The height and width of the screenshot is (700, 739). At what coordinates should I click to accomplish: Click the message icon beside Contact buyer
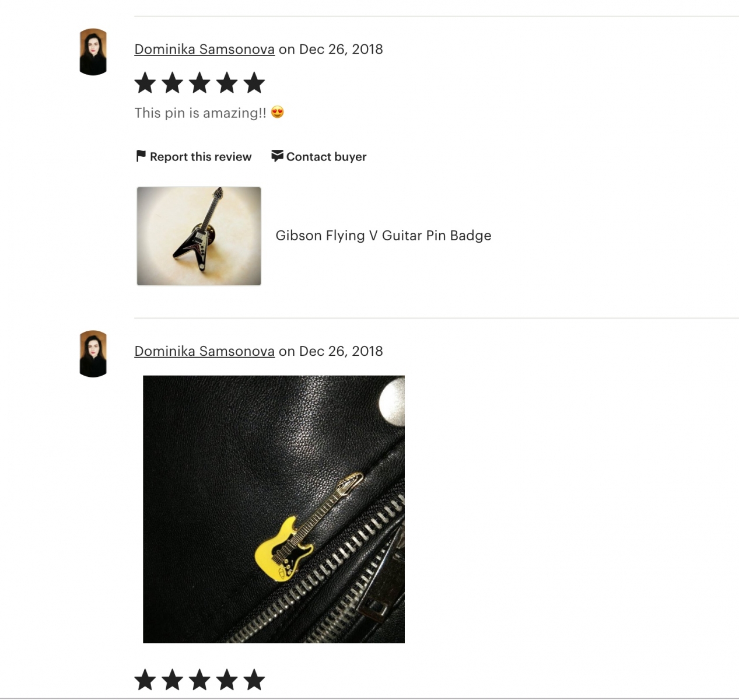coord(277,156)
